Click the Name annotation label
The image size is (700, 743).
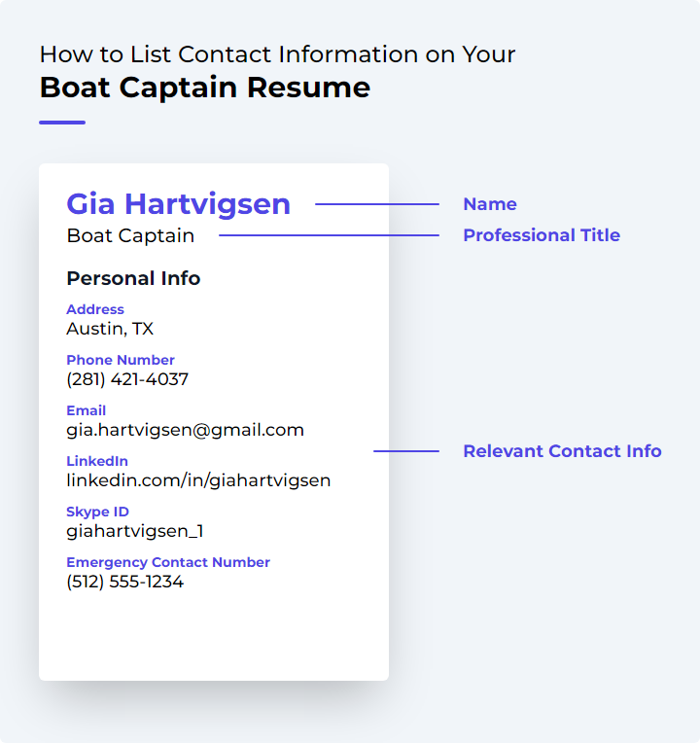coord(490,204)
